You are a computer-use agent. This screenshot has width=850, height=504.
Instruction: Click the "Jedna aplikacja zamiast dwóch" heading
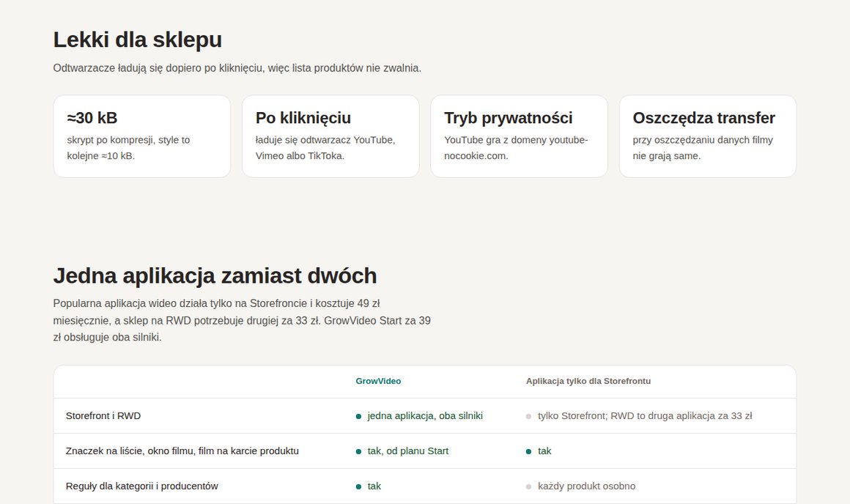coord(215,276)
